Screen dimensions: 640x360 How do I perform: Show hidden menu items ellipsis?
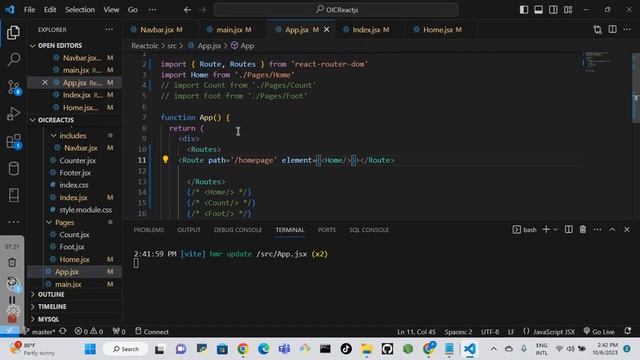click(x=152, y=9)
